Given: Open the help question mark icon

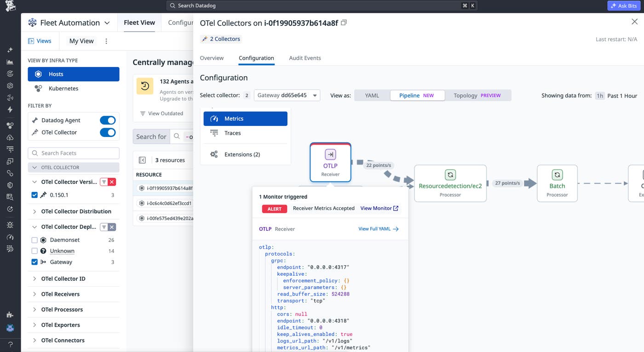Looking at the screenshot, I should point(10,344).
